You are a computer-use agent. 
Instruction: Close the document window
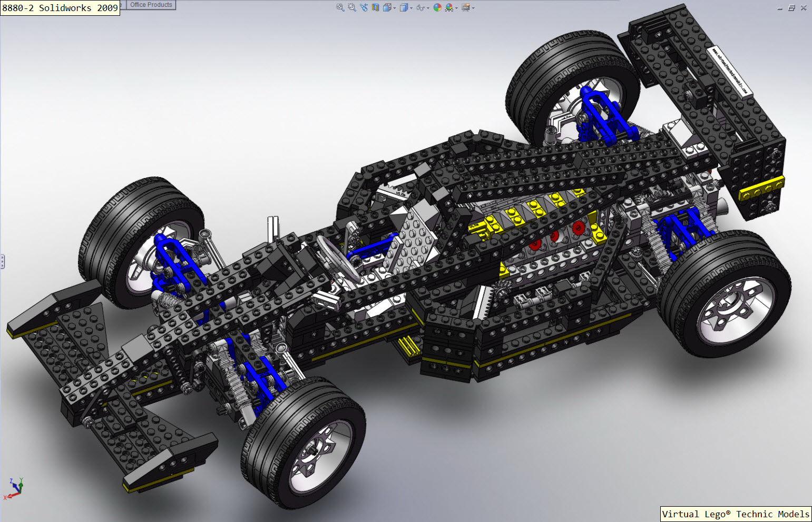coord(804,8)
